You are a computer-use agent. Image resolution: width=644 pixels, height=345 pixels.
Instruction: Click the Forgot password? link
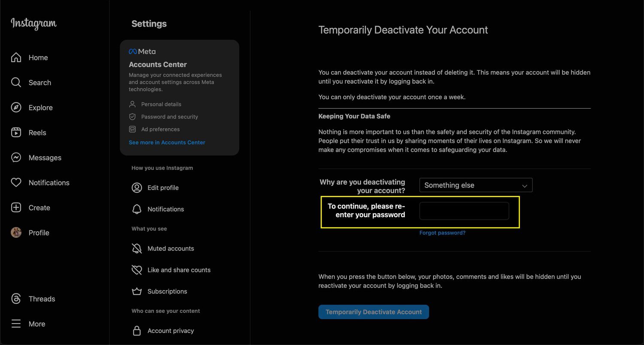pyautogui.click(x=442, y=233)
